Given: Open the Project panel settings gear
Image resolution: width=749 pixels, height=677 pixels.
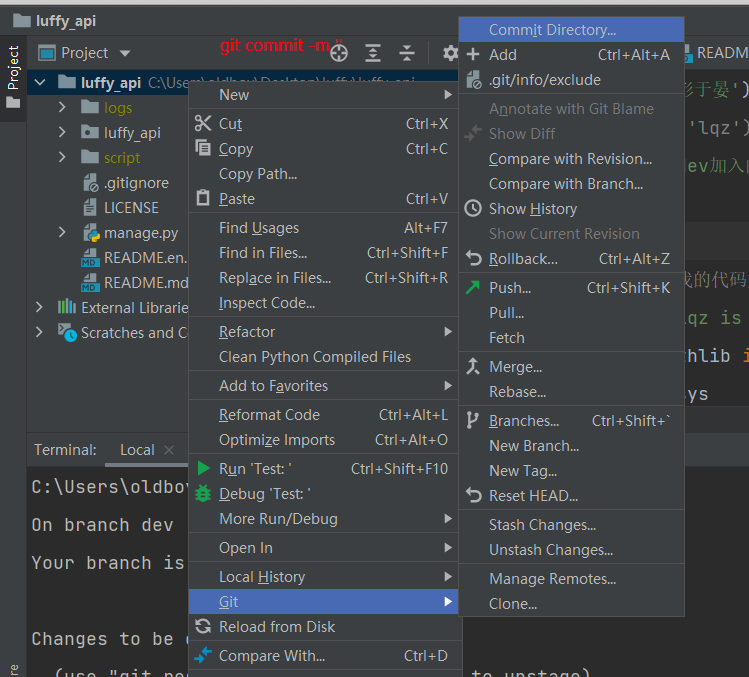Looking at the screenshot, I should pos(450,53).
